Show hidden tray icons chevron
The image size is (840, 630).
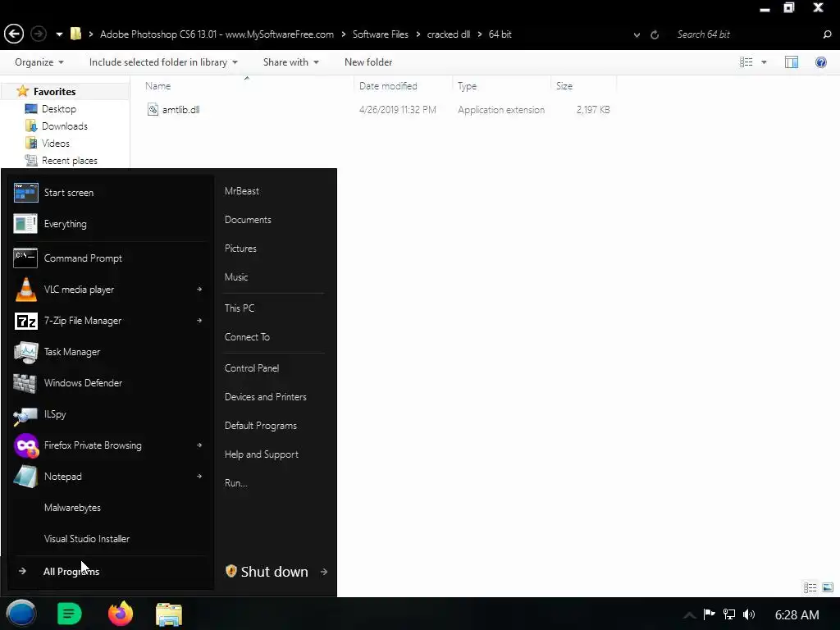689,615
